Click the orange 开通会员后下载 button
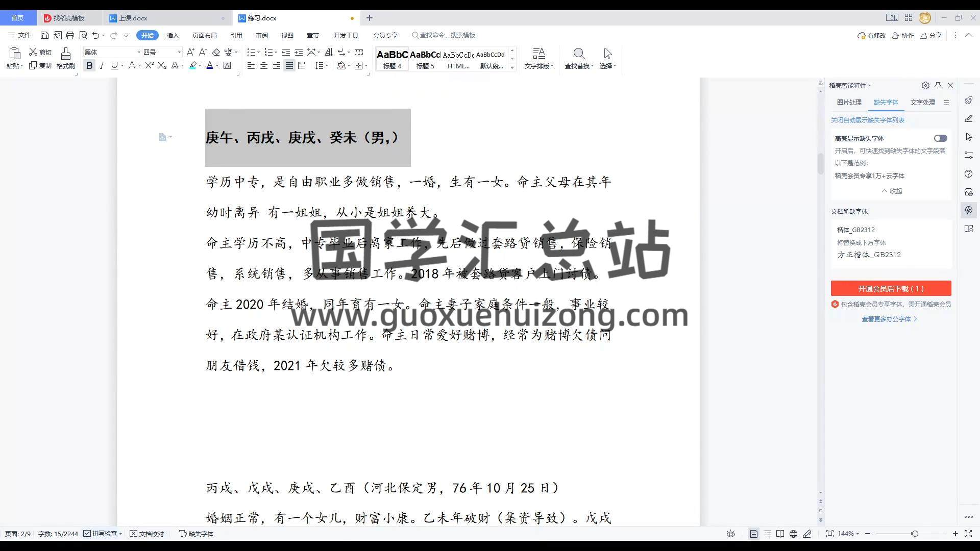 coord(891,288)
